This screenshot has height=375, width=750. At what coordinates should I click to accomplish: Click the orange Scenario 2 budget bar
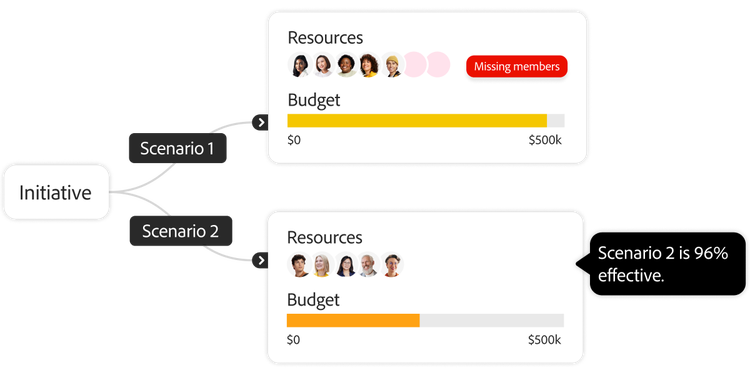[353, 320]
